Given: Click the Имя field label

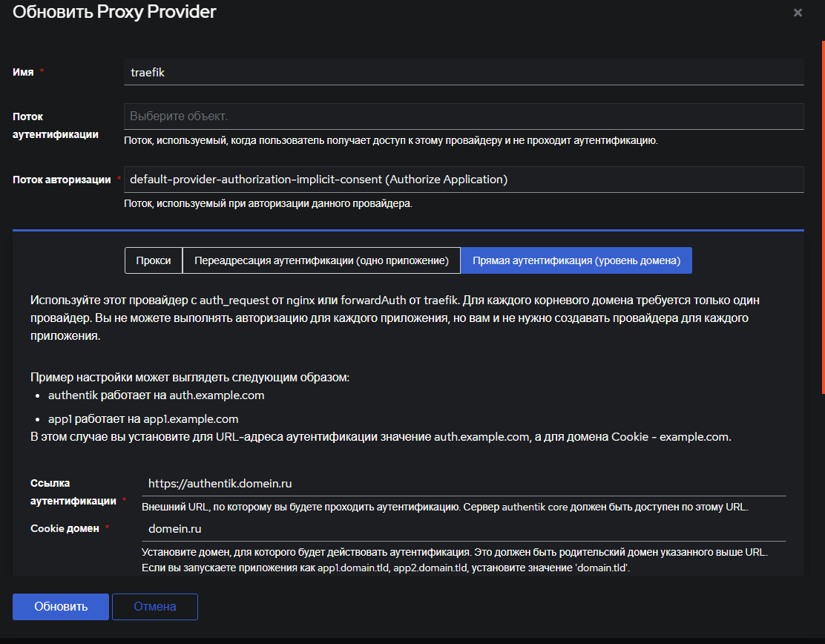Looking at the screenshot, I should pyautogui.click(x=24, y=71).
